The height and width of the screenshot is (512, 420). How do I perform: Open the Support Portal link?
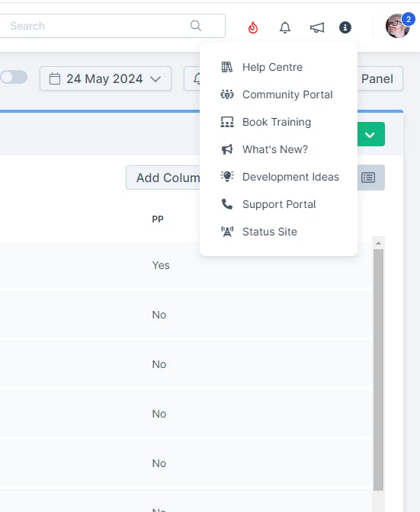[x=278, y=204]
